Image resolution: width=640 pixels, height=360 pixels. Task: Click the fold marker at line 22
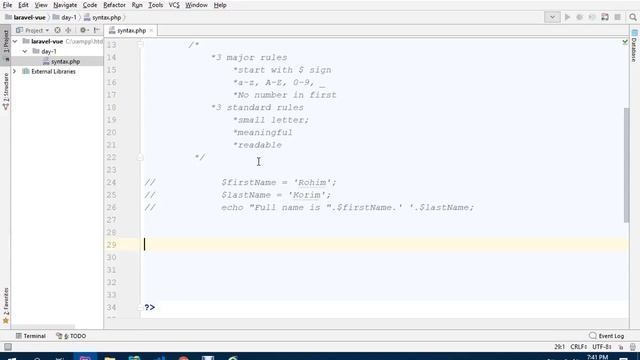tap(140, 157)
